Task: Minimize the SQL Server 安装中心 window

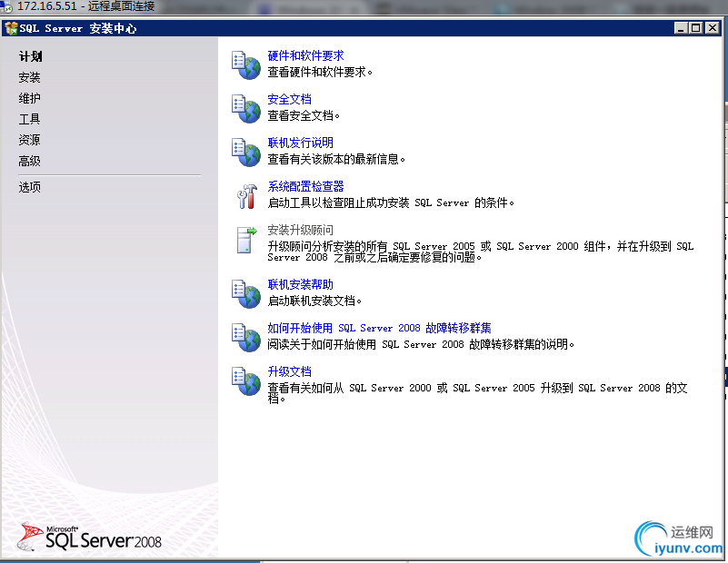Action: coord(681,28)
